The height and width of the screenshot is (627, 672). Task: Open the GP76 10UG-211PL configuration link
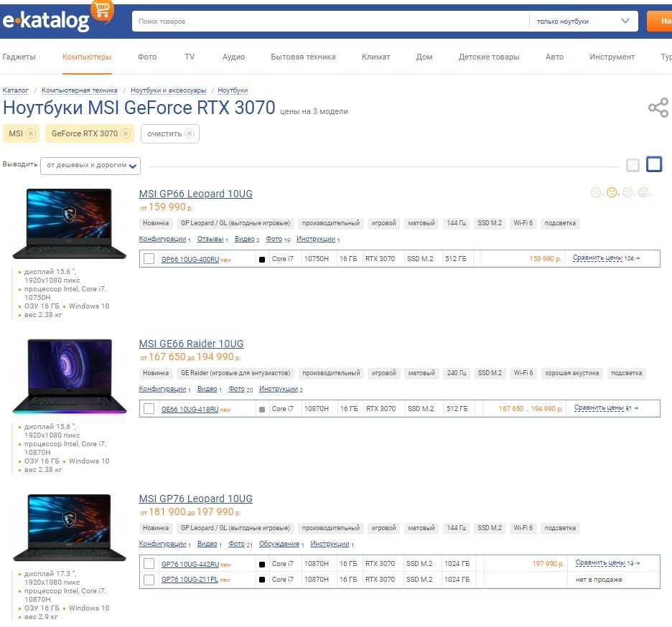pyautogui.click(x=190, y=580)
